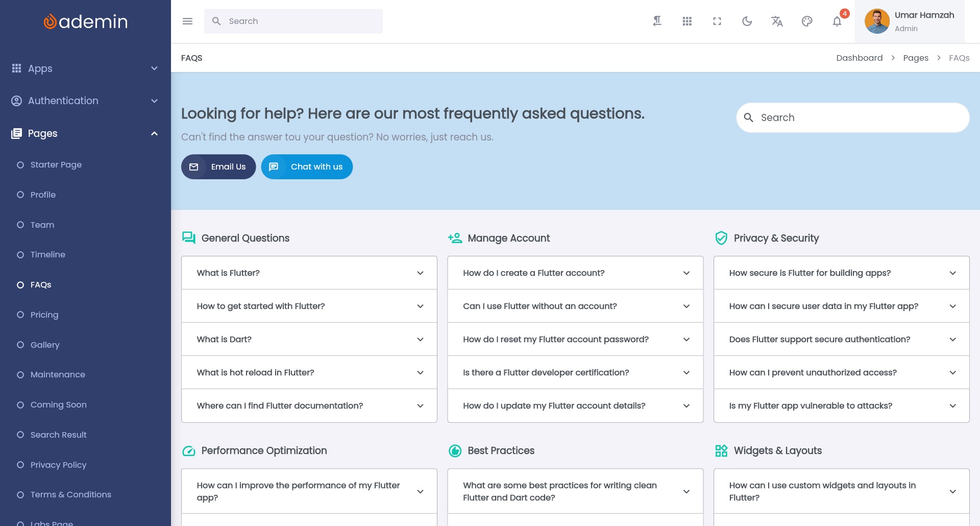Open notifications bell

(837, 21)
